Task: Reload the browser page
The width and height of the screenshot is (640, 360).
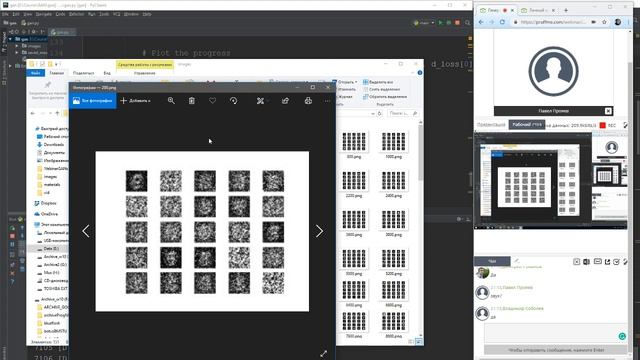Action: tap(502, 22)
